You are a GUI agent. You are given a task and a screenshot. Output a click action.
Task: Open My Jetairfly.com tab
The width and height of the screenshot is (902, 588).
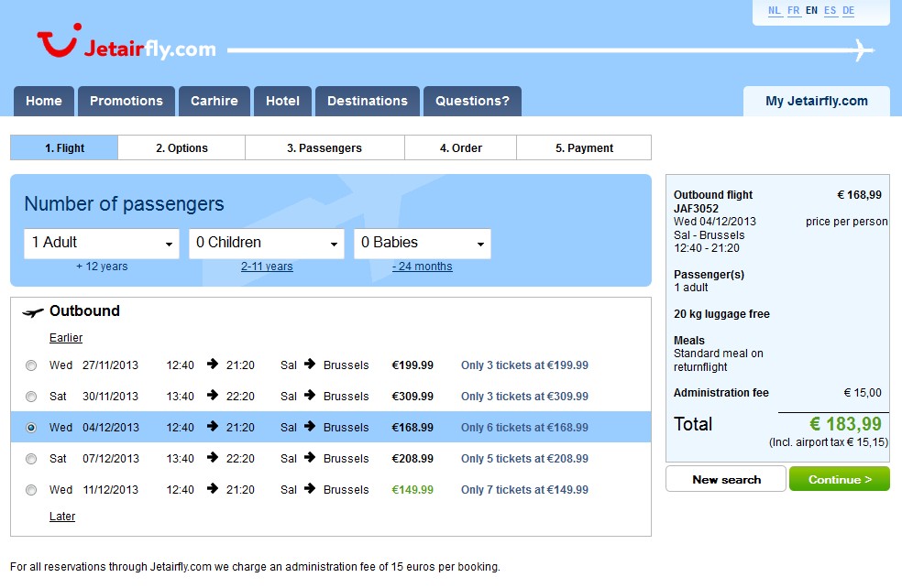click(x=817, y=101)
